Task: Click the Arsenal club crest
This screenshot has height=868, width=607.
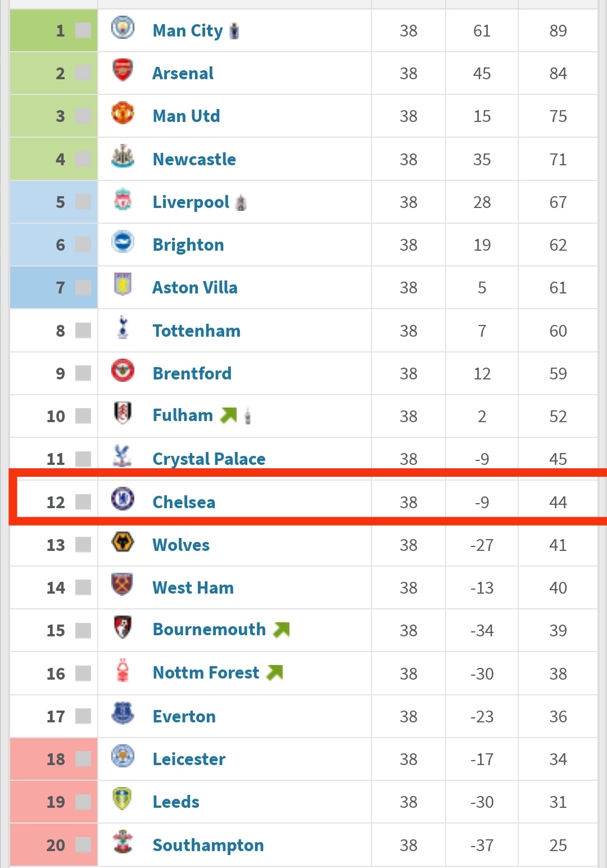Action: coord(123,70)
